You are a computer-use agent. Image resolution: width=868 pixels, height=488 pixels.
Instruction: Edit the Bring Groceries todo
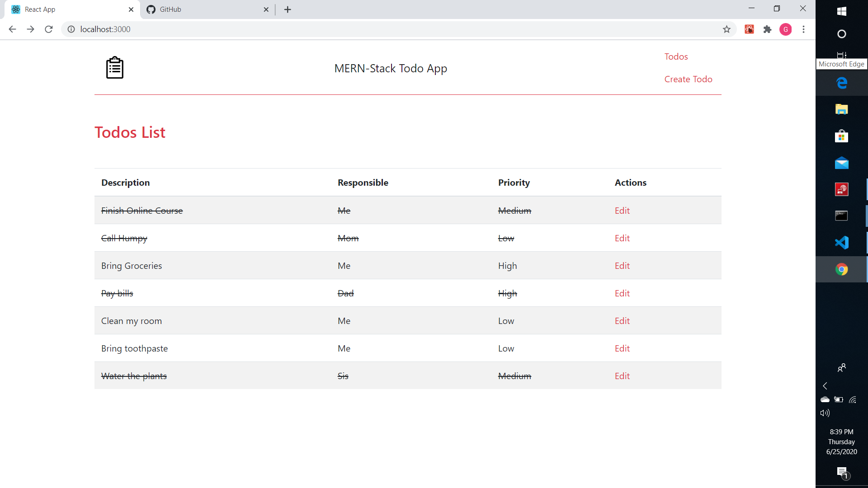pos(622,266)
